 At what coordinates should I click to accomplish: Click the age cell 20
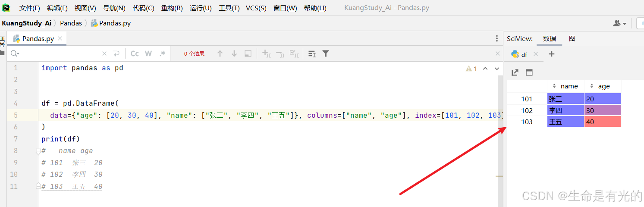(x=603, y=99)
